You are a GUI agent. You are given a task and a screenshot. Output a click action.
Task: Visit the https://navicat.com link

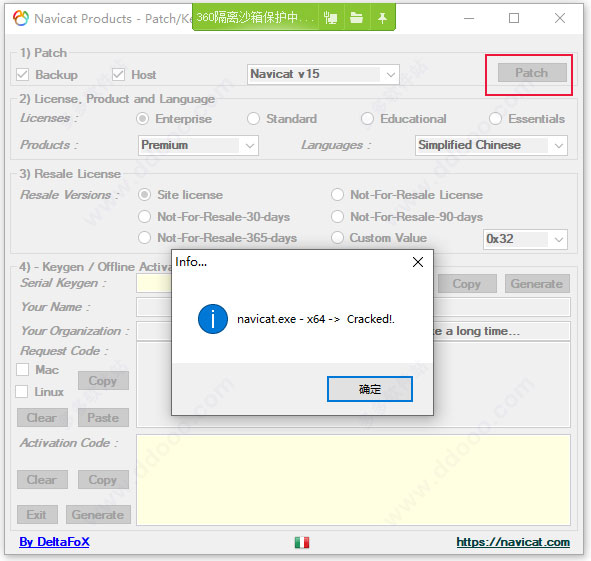(513, 542)
